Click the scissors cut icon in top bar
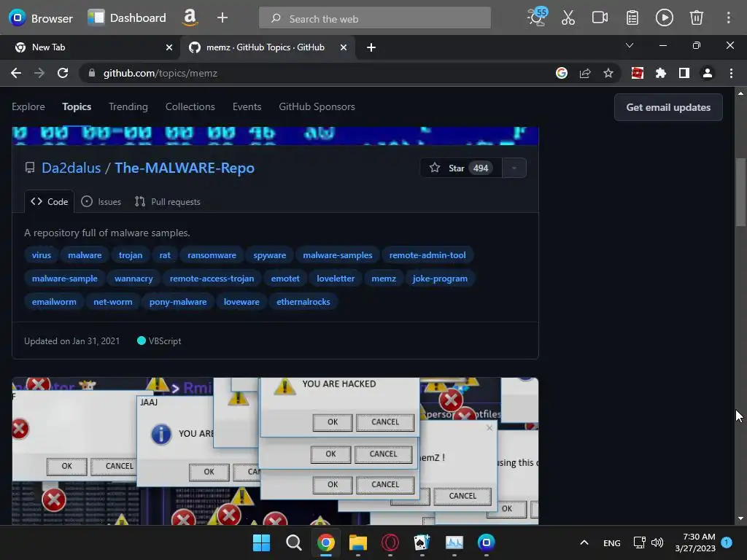Screen dimensions: 747x560 click(568, 17)
